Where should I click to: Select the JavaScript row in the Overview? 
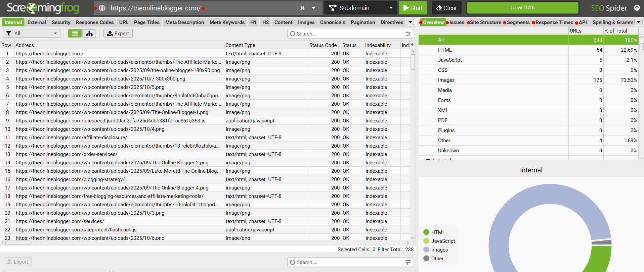528,60
